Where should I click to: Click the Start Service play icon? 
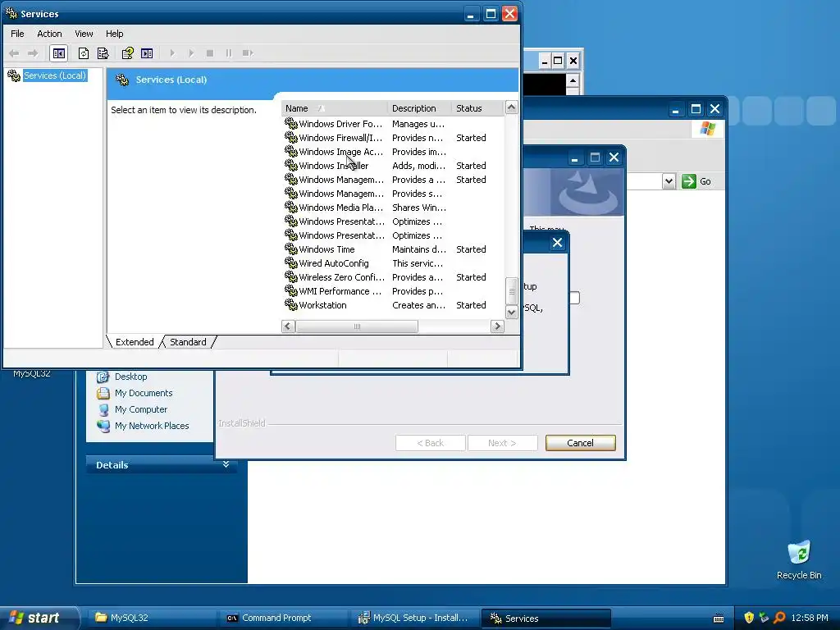[x=172, y=53]
